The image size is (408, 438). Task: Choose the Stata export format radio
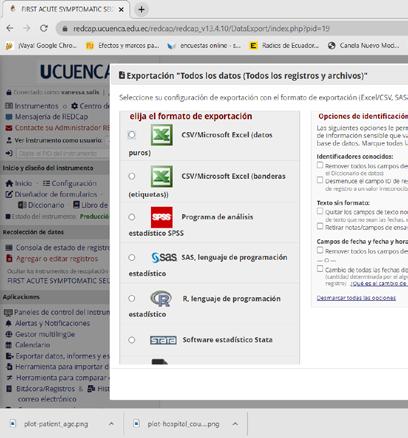point(132,340)
